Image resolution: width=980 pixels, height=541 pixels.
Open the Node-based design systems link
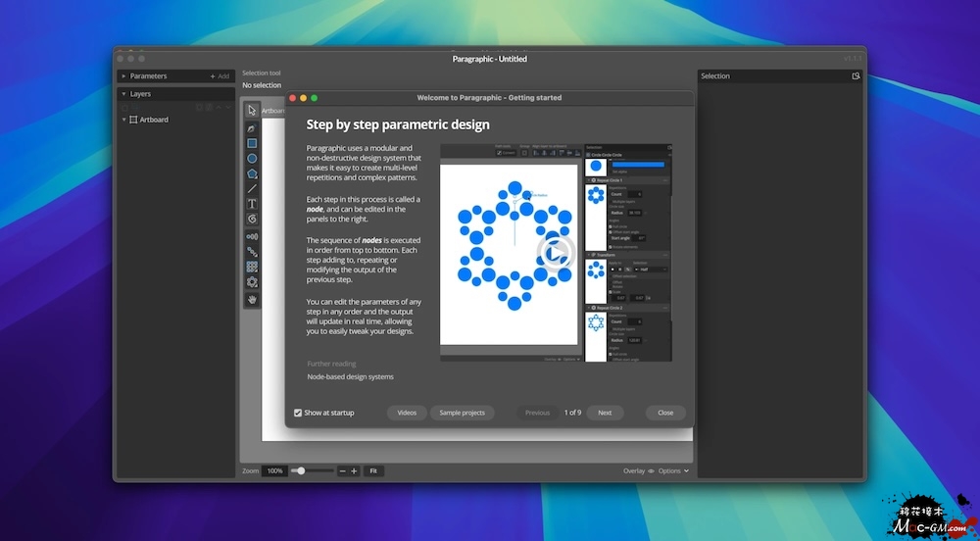[350, 376]
